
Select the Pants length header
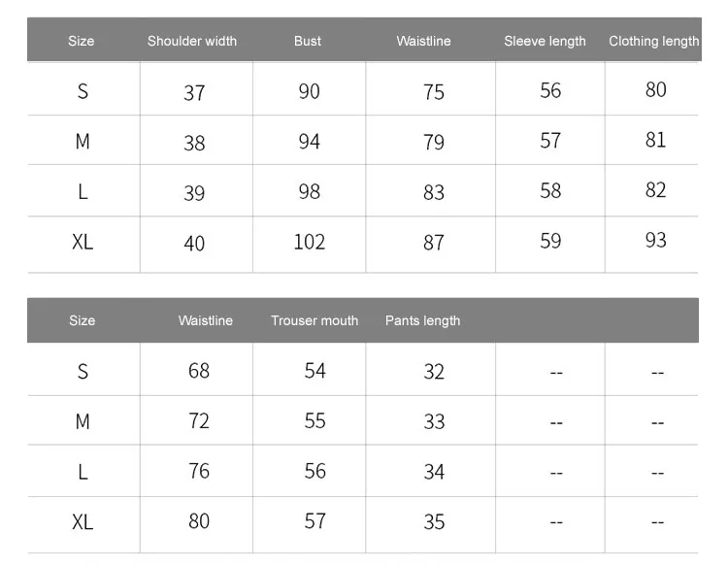(422, 320)
